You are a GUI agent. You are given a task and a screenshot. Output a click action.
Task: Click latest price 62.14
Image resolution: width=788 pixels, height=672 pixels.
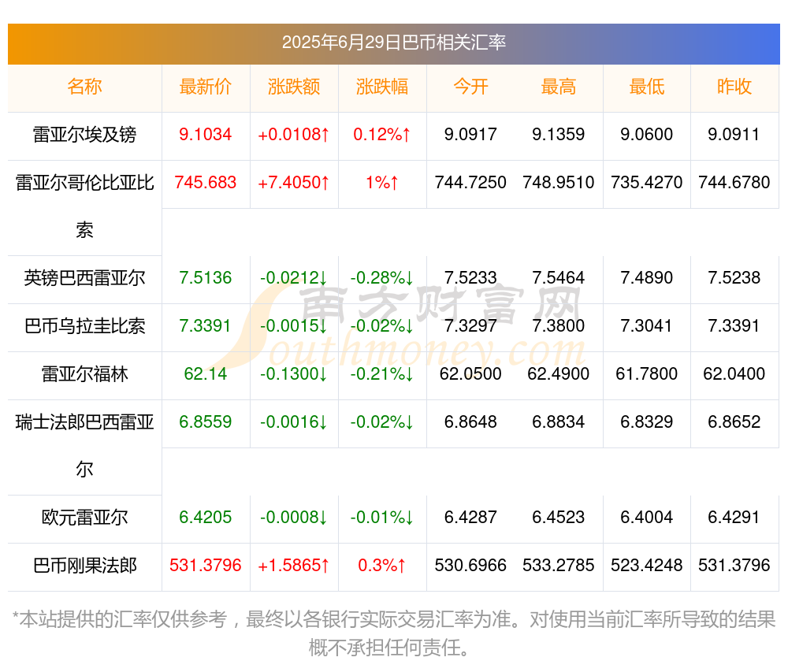206,374
